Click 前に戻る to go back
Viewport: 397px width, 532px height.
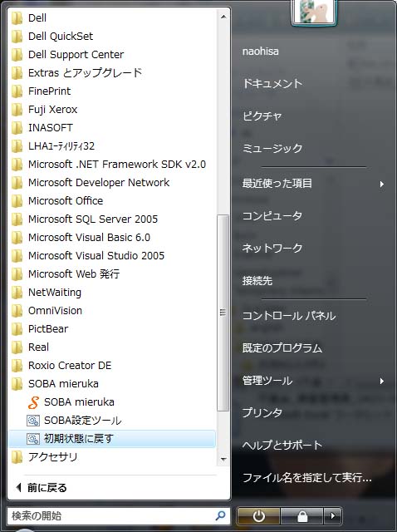click(x=42, y=488)
